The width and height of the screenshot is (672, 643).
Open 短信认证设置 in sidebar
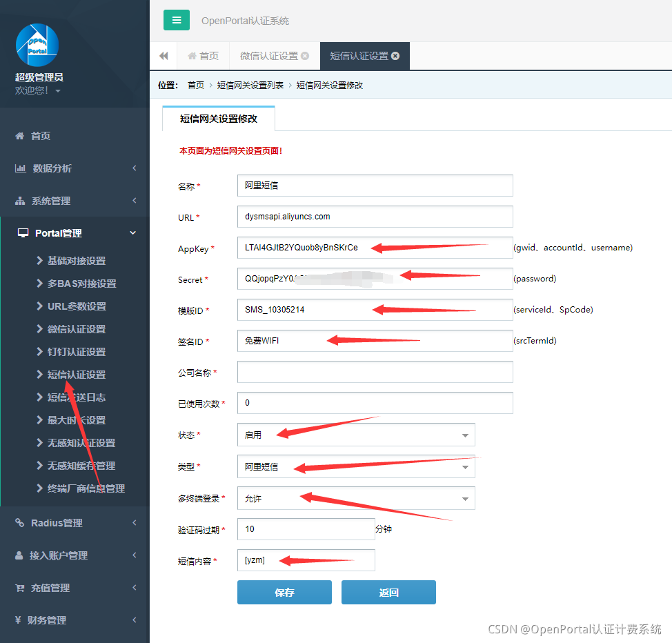tap(77, 375)
